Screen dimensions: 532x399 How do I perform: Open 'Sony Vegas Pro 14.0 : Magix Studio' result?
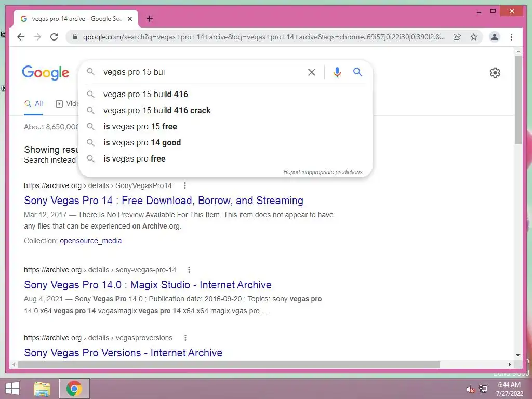[148, 285]
